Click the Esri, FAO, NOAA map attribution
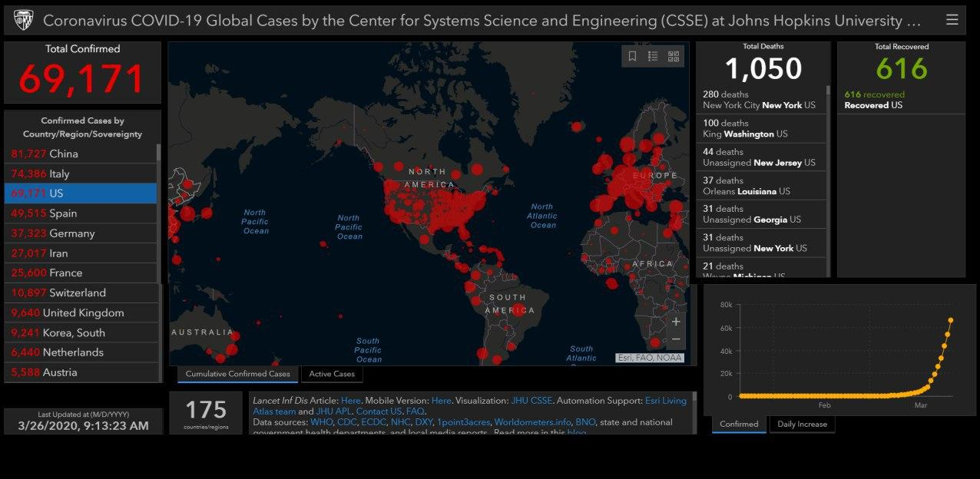The height and width of the screenshot is (479, 980). pos(649,358)
